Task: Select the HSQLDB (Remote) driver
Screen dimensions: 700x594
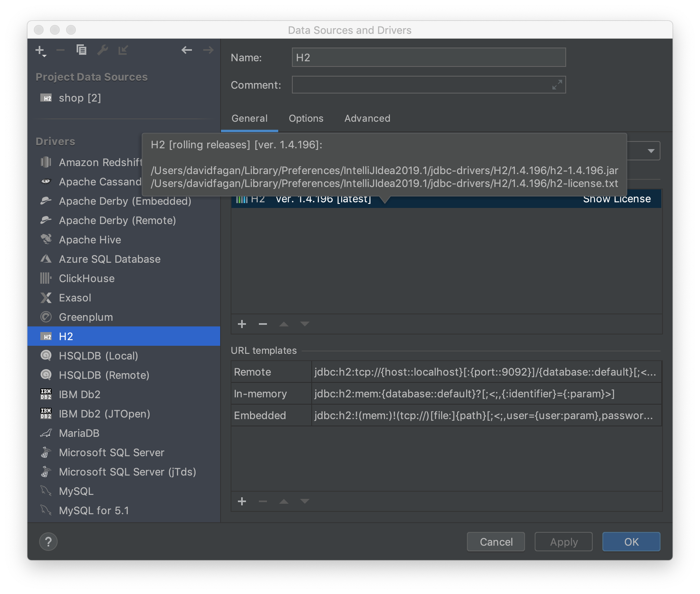Action: pyautogui.click(x=124, y=375)
